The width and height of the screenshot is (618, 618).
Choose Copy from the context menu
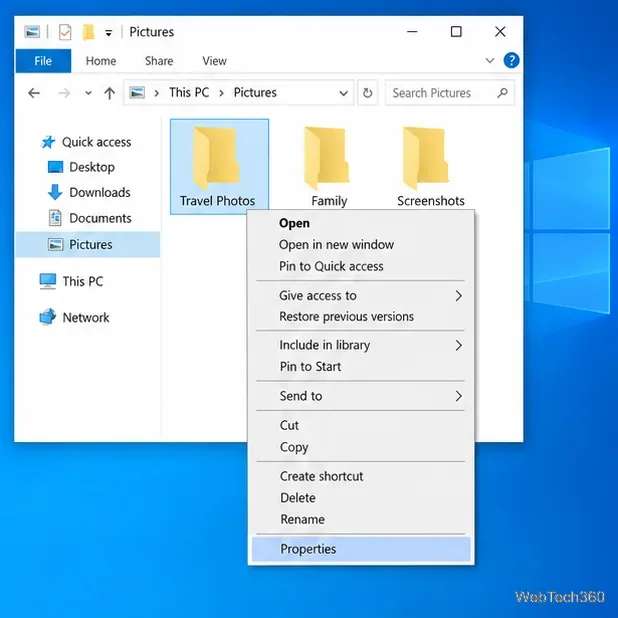(x=361, y=447)
